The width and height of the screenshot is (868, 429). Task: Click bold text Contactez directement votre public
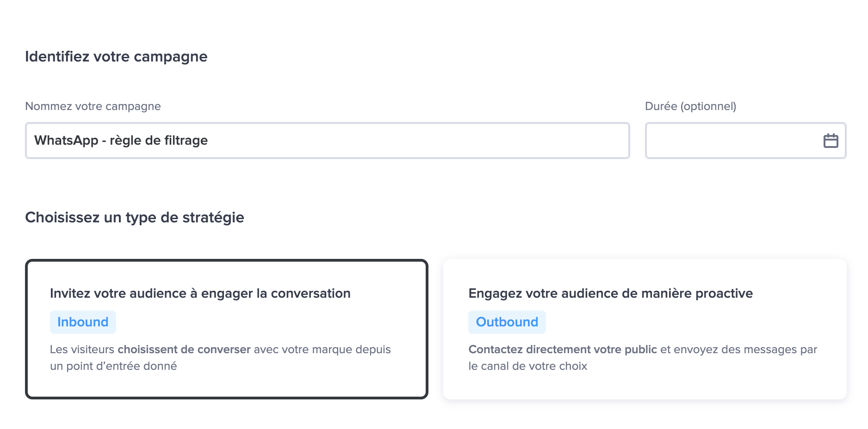pos(563,349)
